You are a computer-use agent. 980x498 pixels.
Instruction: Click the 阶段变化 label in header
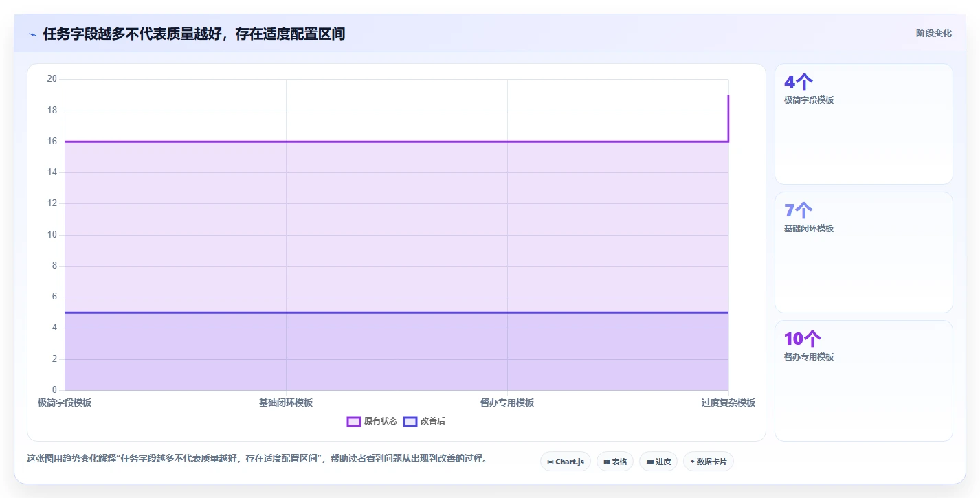[934, 33]
